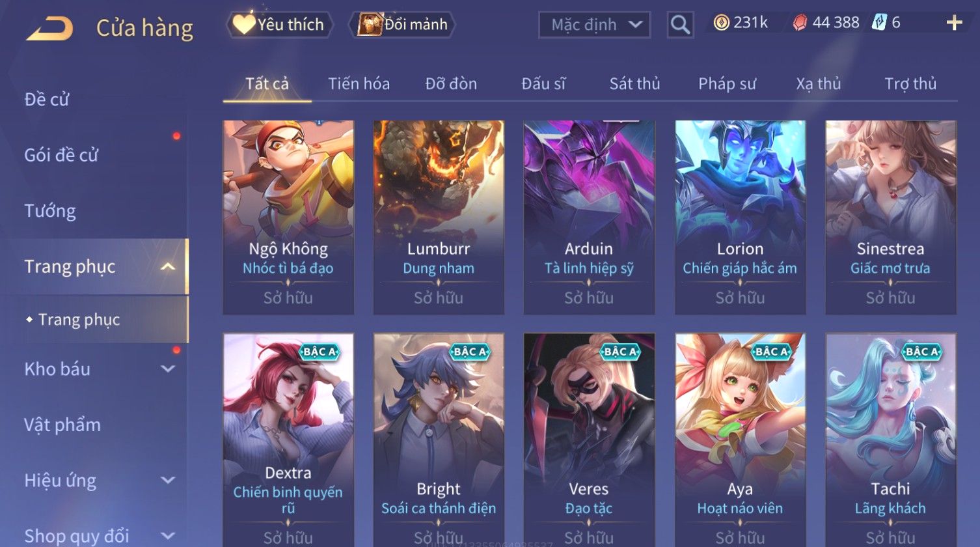Image resolution: width=980 pixels, height=547 pixels.
Task: Open Đổi mảnh chest exchange
Action: [402, 25]
